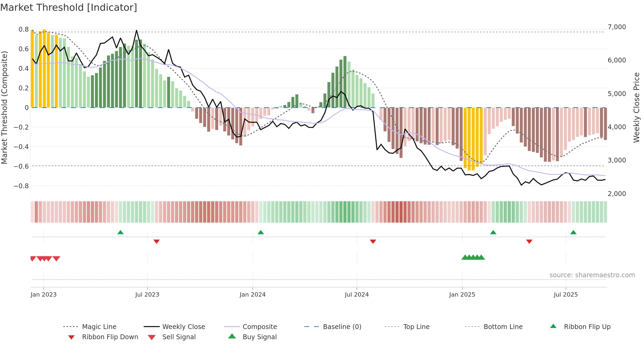The width and height of the screenshot is (644, 362).
Task: Click the ribbon flip down marker after Jul 2024
Action: coord(373,242)
